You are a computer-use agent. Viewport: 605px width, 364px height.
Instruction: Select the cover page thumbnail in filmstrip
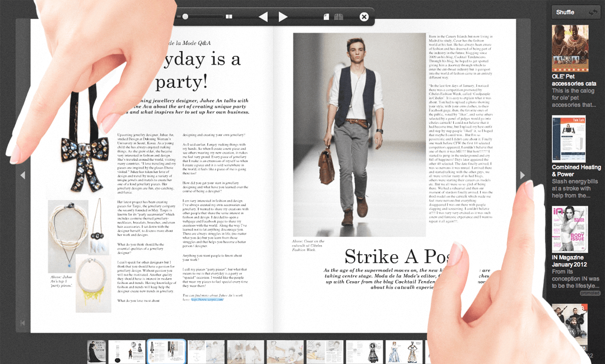(96, 352)
